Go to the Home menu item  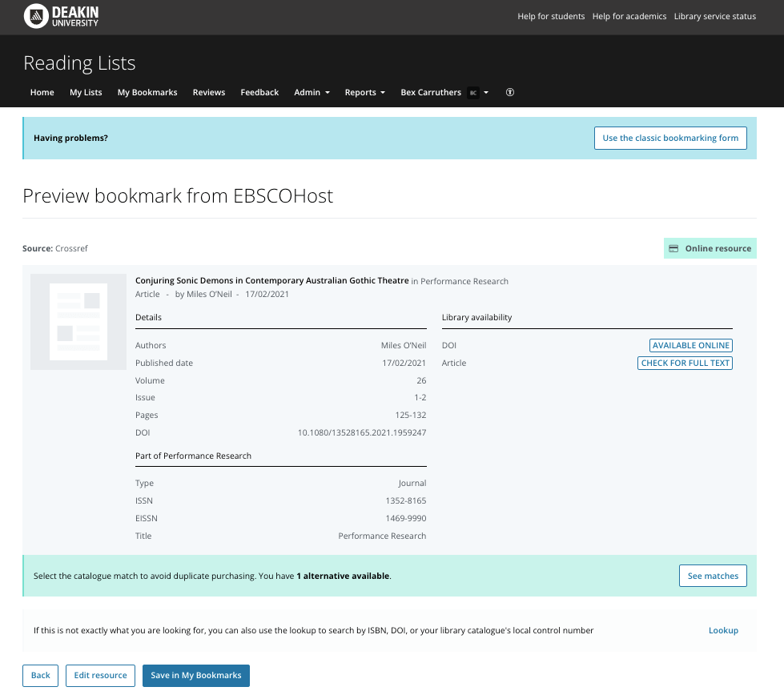pos(42,93)
